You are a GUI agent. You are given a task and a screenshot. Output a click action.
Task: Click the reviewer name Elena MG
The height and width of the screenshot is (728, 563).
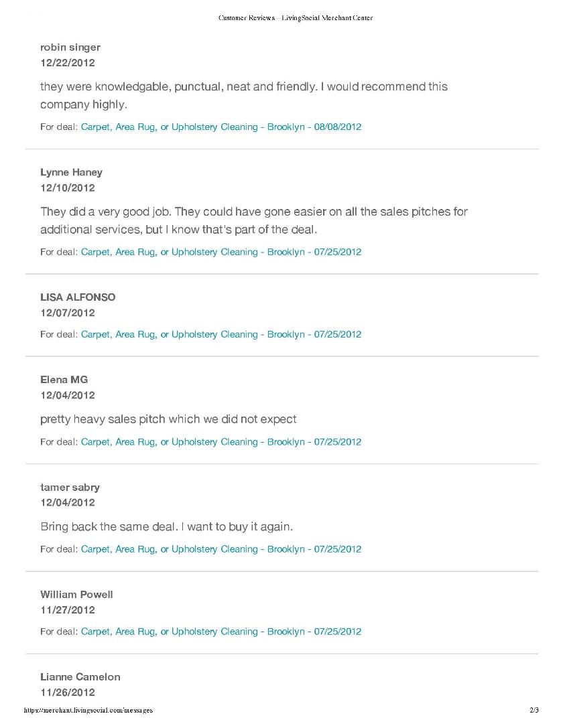click(64, 380)
